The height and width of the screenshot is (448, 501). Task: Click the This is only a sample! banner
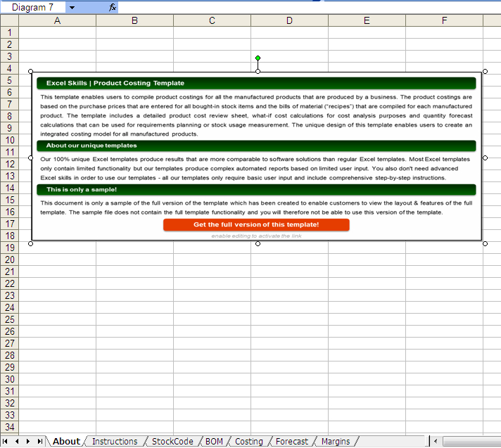pos(256,189)
